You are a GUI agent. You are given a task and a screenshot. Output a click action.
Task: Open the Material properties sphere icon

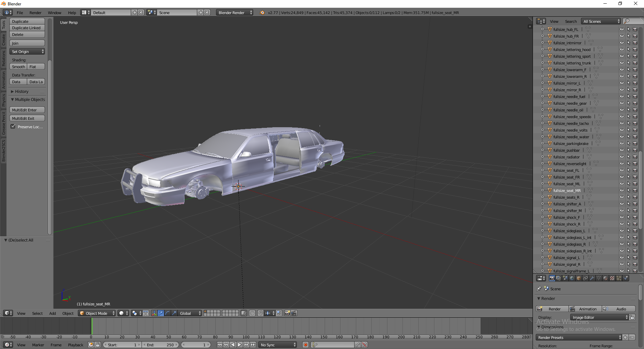click(x=605, y=278)
